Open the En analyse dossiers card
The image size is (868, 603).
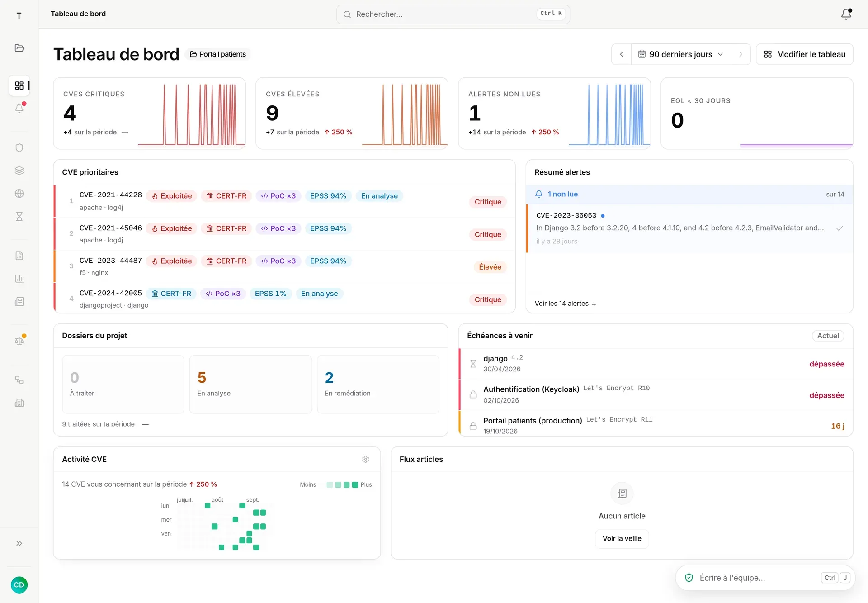point(250,384)
